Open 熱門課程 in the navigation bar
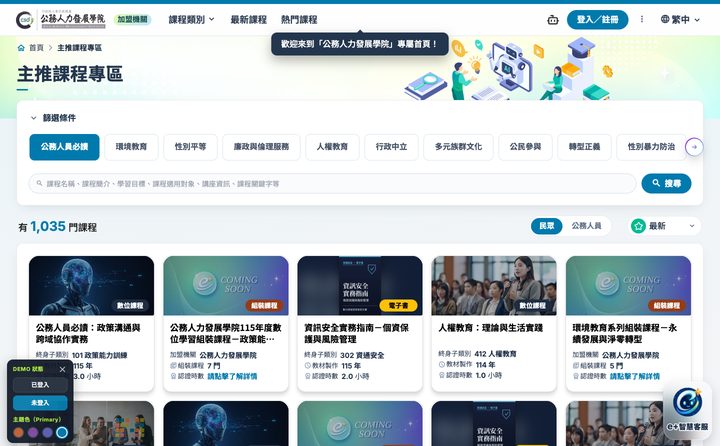Image resolution: width=720 pixels, height=446 pixels. coord(299,20)
